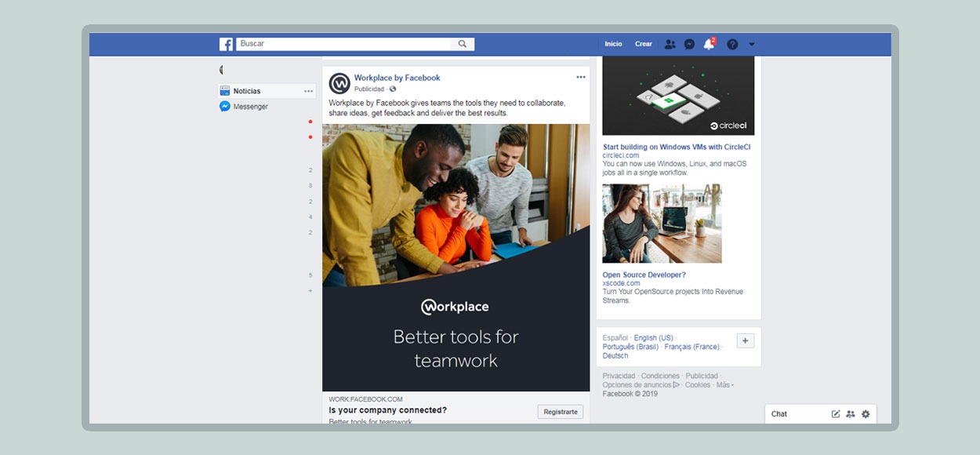Open the Open Source Developer ad photo
Viewport: 980px width, 455px height.
[662, 224]
